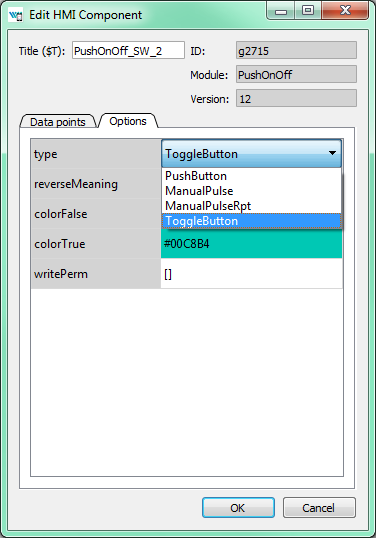The image size is (376, 538).
Task: Edit the writePerm value cell
Action: pyautogui.click(x=251, y=274)
